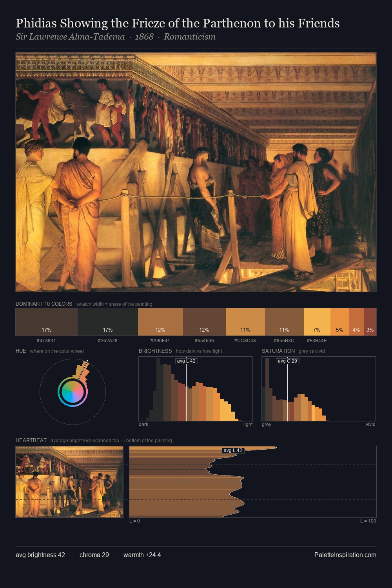Click the 3% reddish-brown swatch

point(370,322)
